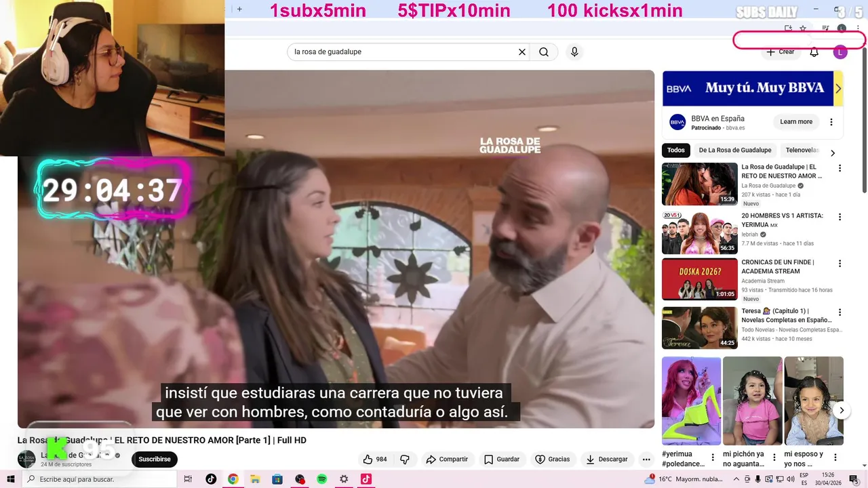The width and height of the screenshot is (868, 488).
Task: Open options for 20 HOMBRES VS 1 ARTISTA
Action: [x=840, y=217]
